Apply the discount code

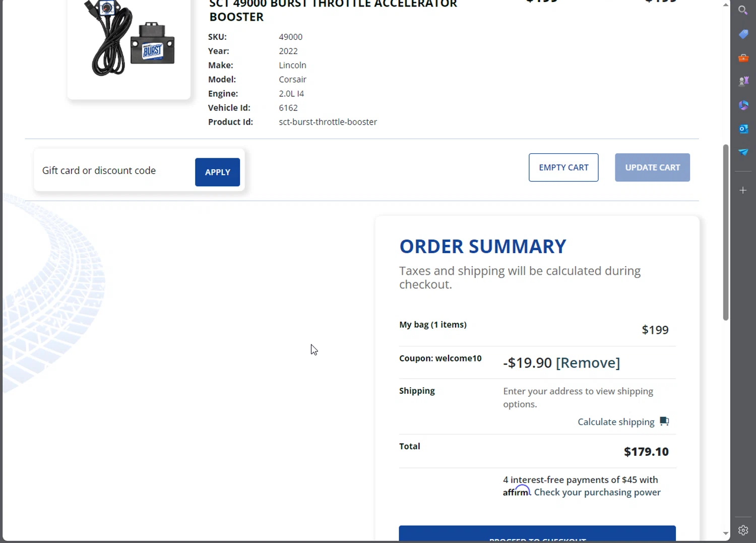click(x=217, y=172)
